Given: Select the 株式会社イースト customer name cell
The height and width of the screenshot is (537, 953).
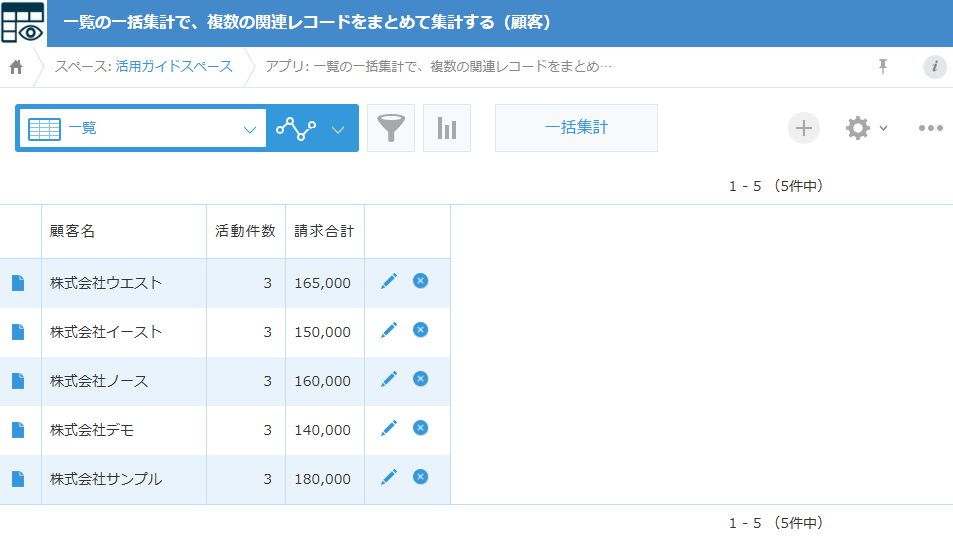Looking at the screenshot, I should click(x=124, y=332).
